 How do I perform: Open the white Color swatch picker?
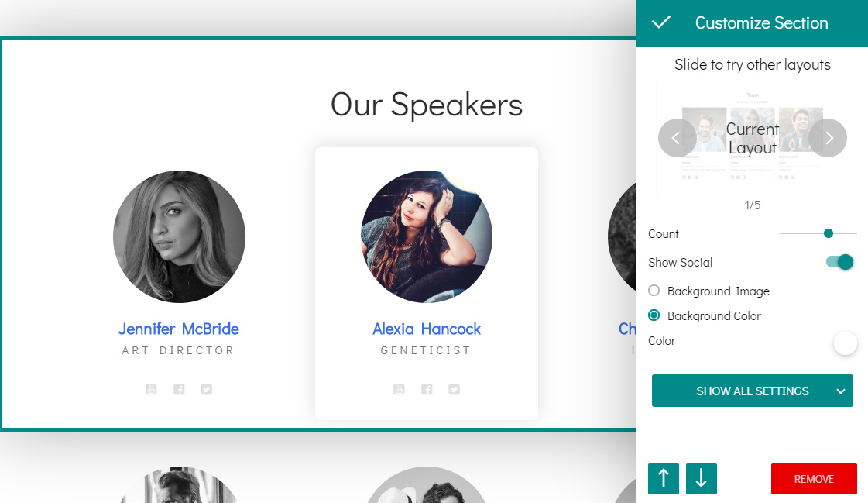(845, 343)
